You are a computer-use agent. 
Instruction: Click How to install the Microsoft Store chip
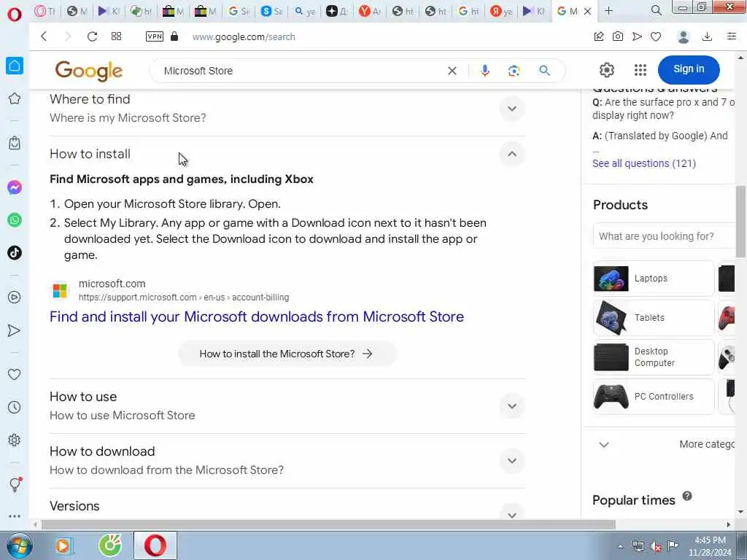287,354
